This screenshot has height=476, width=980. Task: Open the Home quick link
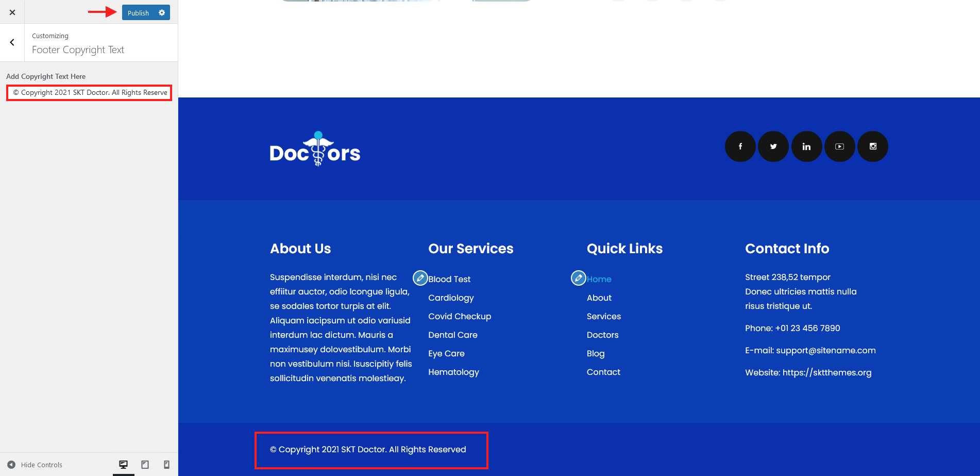(x=599, y=279)
